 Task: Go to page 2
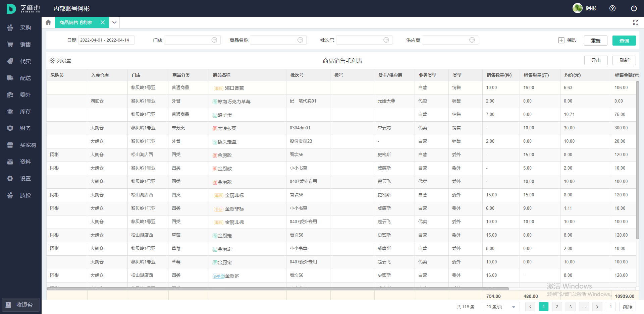(557, 307)
